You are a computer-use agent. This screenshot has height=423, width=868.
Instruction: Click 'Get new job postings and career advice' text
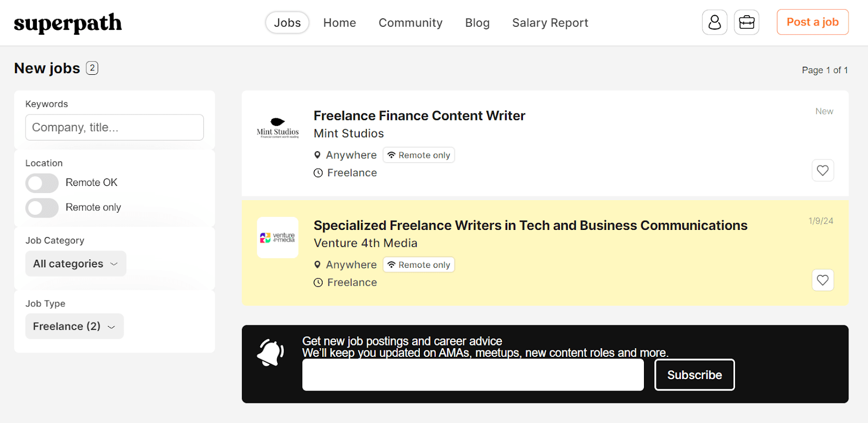pyautogui.click(x=402, y=341)
